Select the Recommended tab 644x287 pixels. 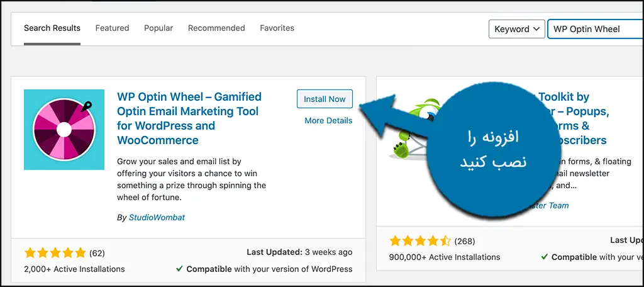coord(216,28)
